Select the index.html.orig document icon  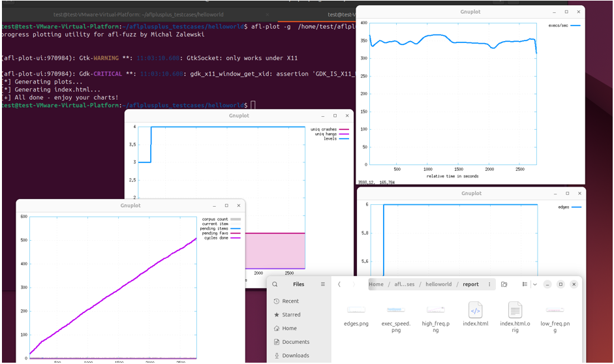(515, 311)
